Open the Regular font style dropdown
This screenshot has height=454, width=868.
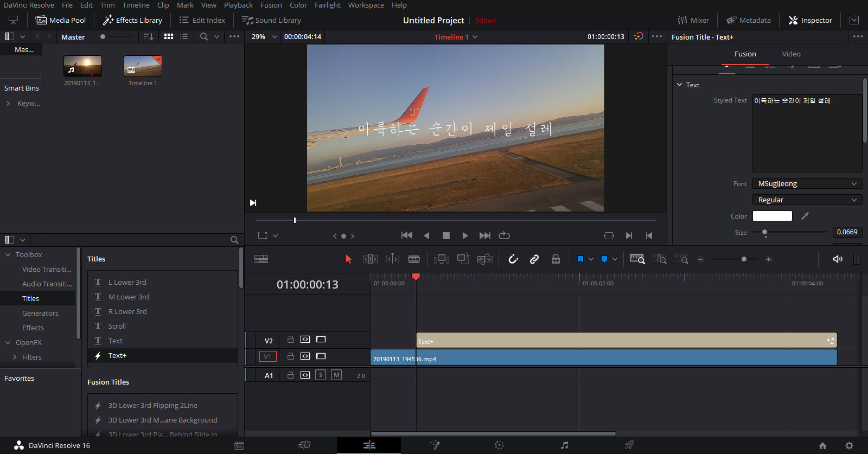point(807,200)
